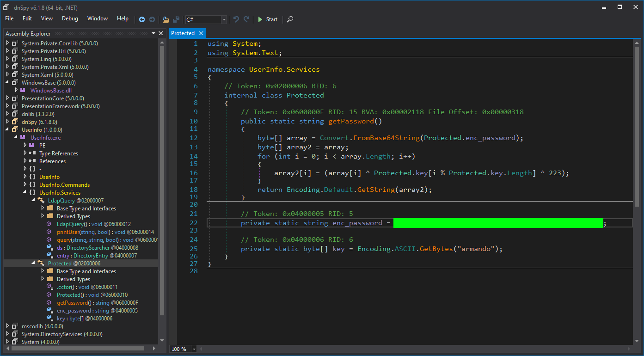Expand the Type References node
Viewport: 644px width, 356px height.
(x=25, y=153)
